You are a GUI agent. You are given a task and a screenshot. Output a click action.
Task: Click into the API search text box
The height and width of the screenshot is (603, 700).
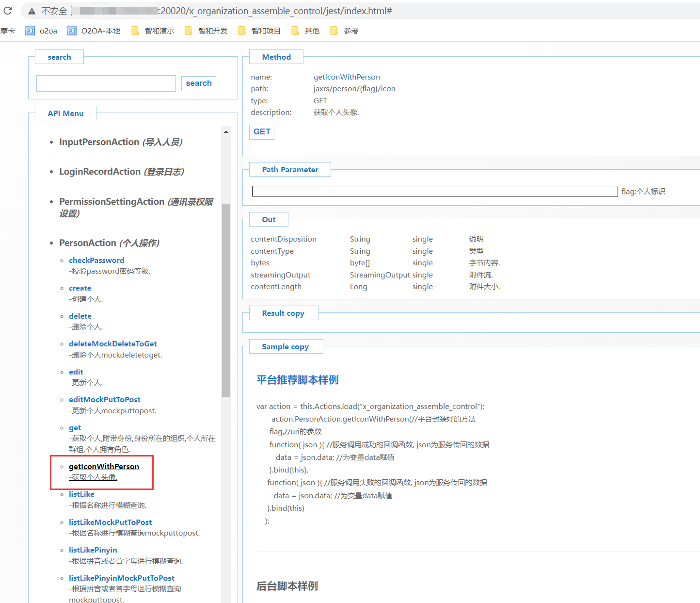coord(106,83)
